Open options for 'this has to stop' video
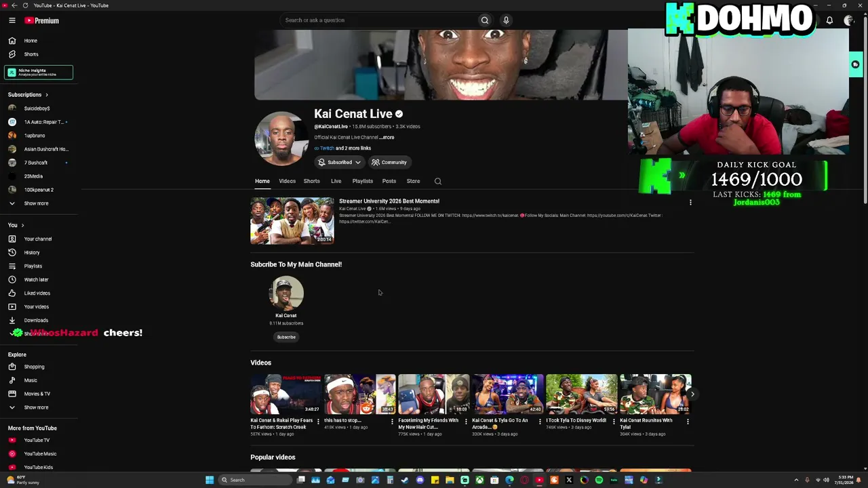Image resolution: width=868 pixels, height=488 pixels. click(x=392, y=422)
